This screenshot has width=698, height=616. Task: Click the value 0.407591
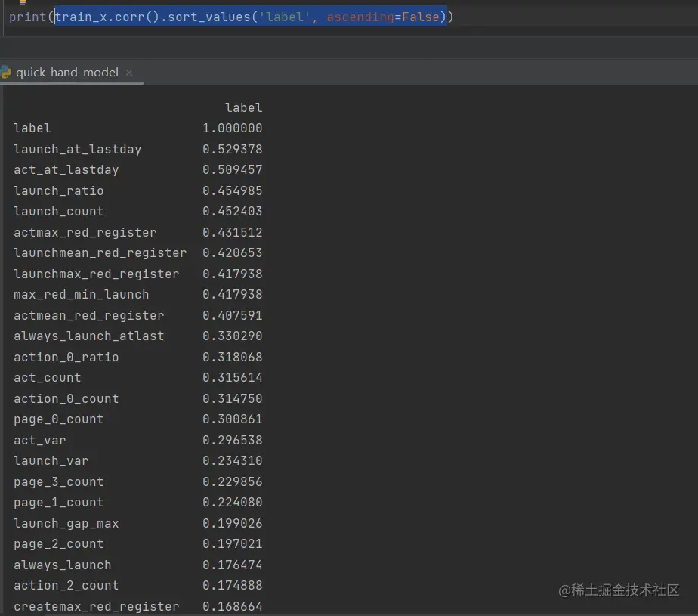233,316
